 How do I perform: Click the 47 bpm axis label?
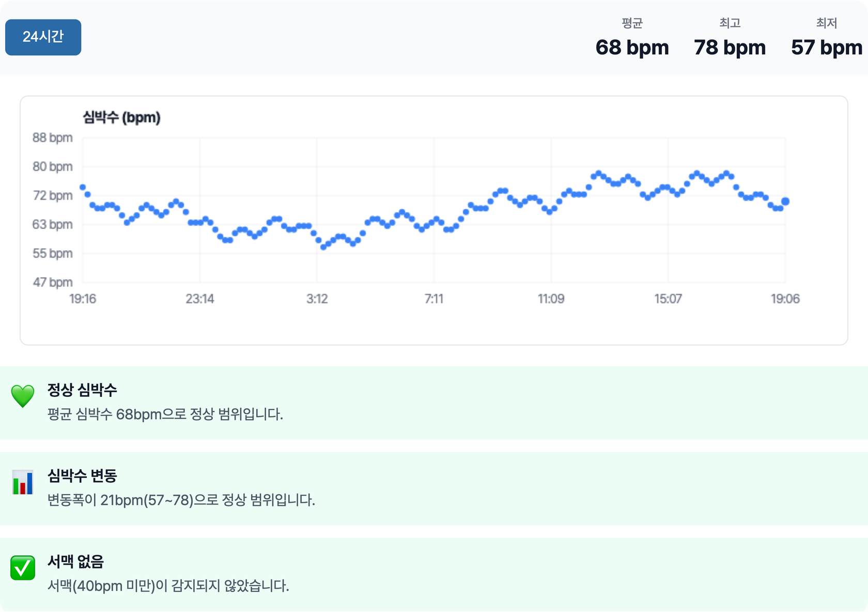click(53, 282)
